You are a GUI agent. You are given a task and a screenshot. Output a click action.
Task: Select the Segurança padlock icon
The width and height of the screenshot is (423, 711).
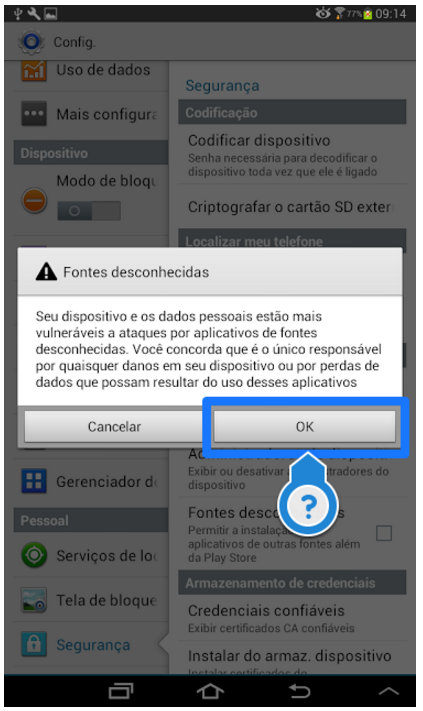tap(34, 644)
